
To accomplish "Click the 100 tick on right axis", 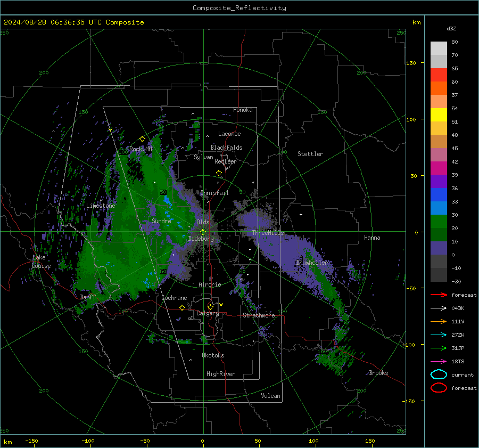I will pyautogui.click(x=411, y=119).
